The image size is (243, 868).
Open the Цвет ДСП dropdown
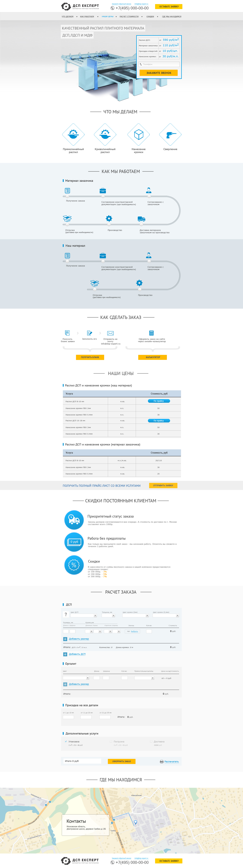coord(84,616)
